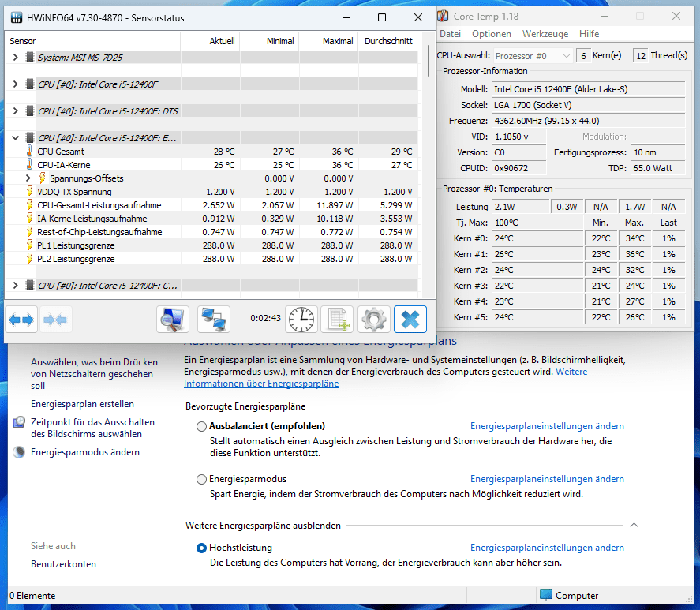Expand the System: MSI MS-7D25 sensor group
The height and width of the screenshot is (610, 700).
pyautogui.click(x=16, y=57)
